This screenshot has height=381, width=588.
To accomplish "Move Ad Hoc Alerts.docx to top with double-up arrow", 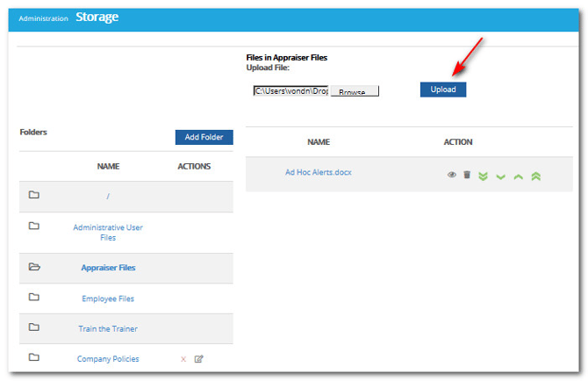I will point(535,176).
